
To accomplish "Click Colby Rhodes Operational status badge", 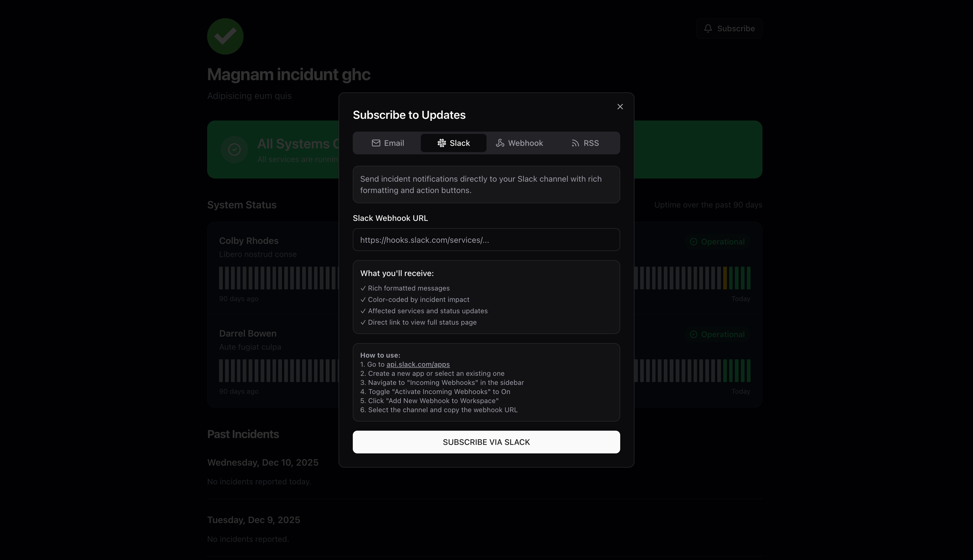I will [717, 242].
